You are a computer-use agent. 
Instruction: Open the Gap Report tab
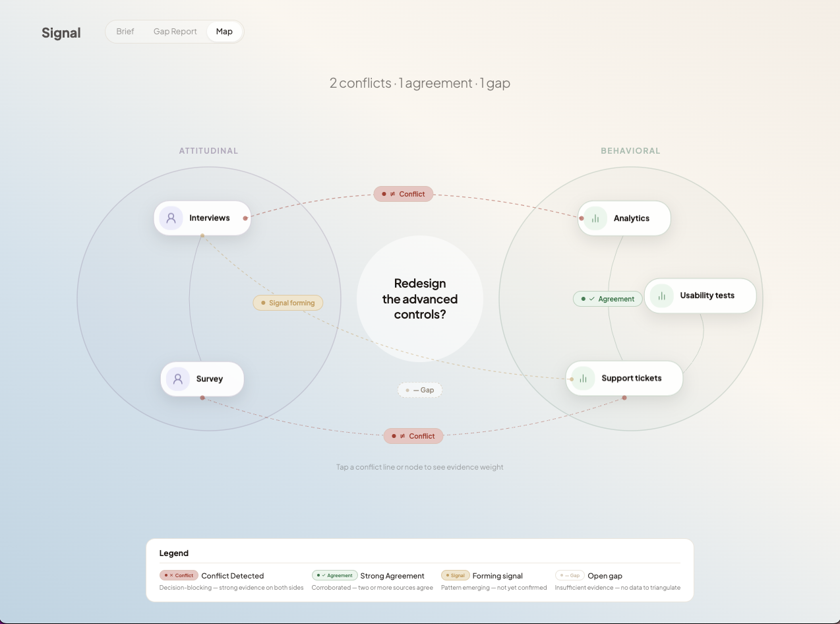pyautogui.click(x=175, y=32)
